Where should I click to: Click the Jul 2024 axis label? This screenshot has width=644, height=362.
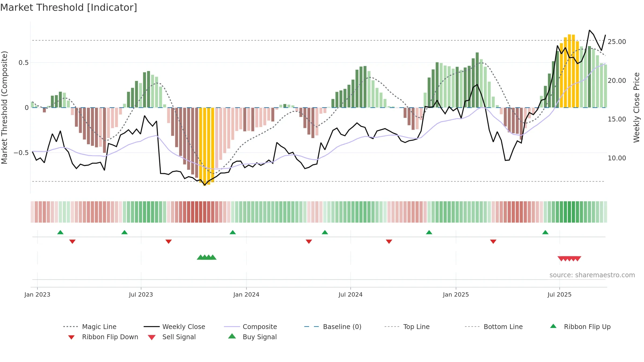[x=350, y=294]
